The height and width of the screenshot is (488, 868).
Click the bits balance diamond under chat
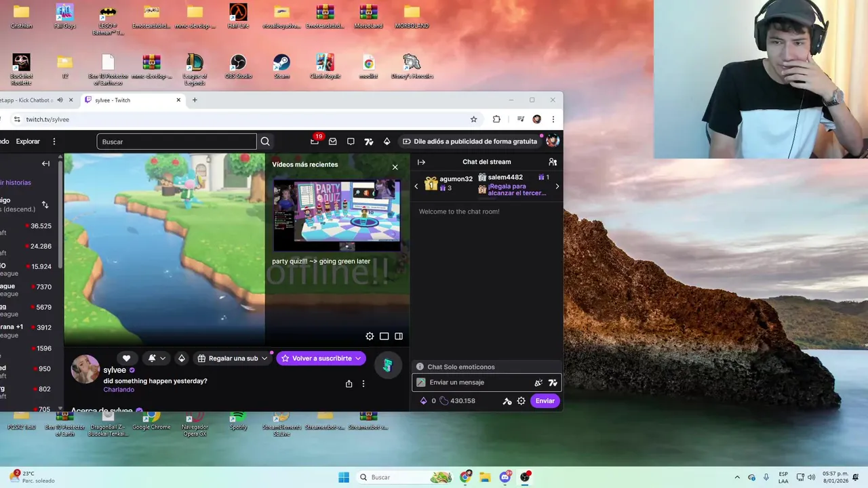(423, 401)
